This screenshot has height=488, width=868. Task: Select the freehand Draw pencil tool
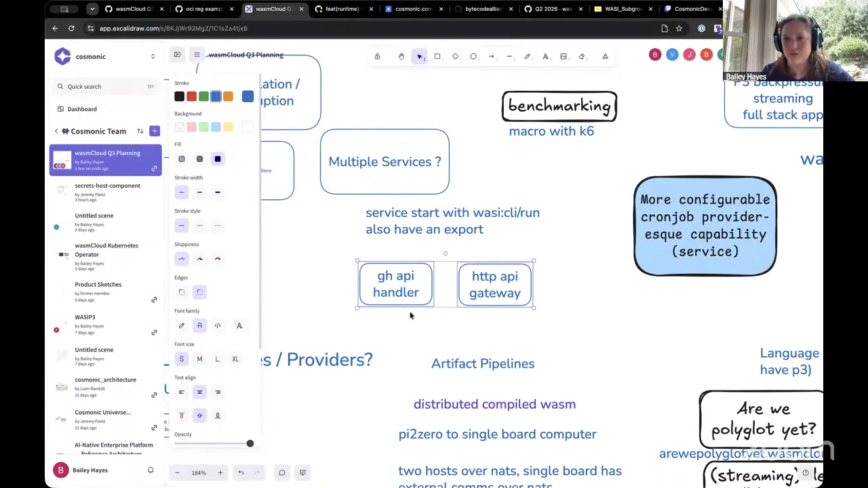(528, 56)
